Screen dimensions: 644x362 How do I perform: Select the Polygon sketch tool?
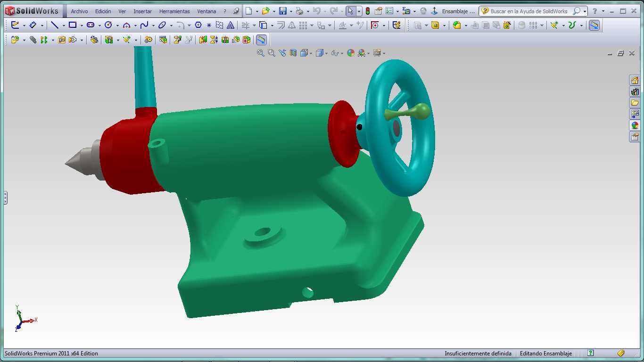198,25
